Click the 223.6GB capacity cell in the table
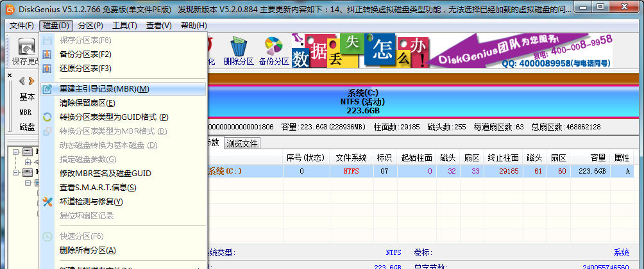This screenshot has height=269, width=644. coord(589,171)
